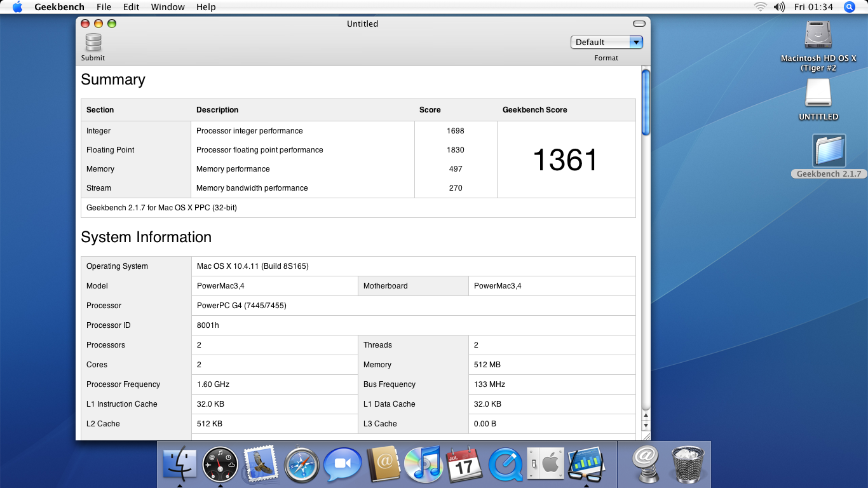Viewport: 868px width, 488px height.
Task: Launch iTunes from the Dock
Action: [424, 464]
